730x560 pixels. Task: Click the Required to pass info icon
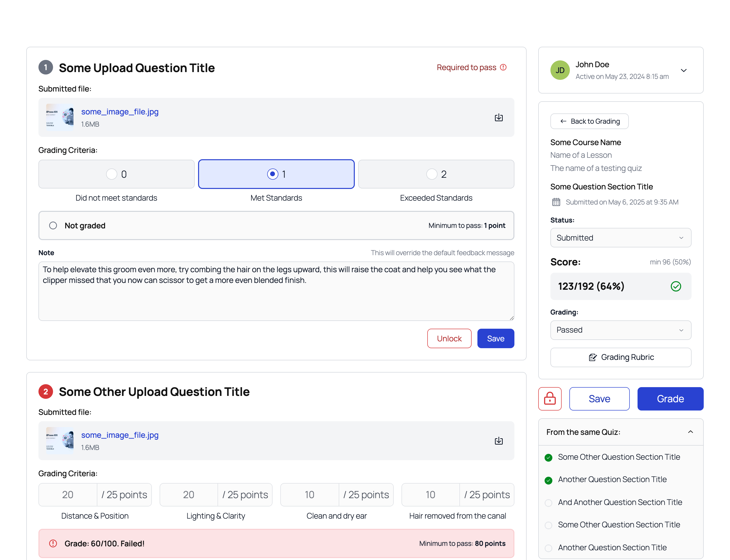pyautogui.click(x=503, y=67)
